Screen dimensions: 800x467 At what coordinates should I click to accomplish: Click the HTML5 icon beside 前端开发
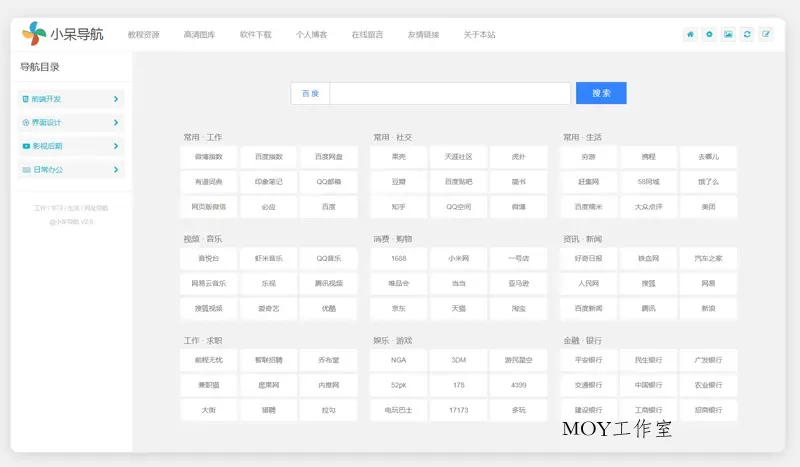26,99
